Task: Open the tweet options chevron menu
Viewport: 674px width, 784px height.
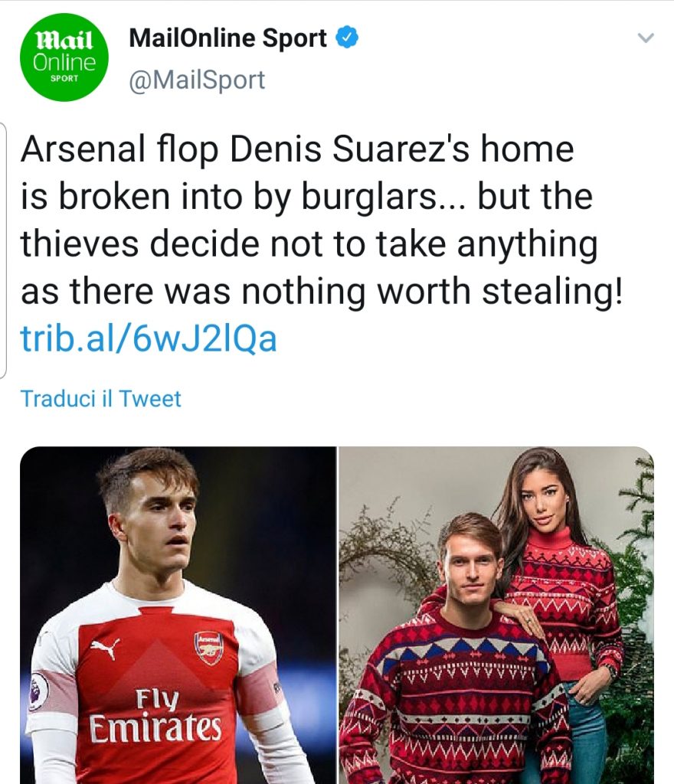Action: pyautogui.click(x=646, y=38)
